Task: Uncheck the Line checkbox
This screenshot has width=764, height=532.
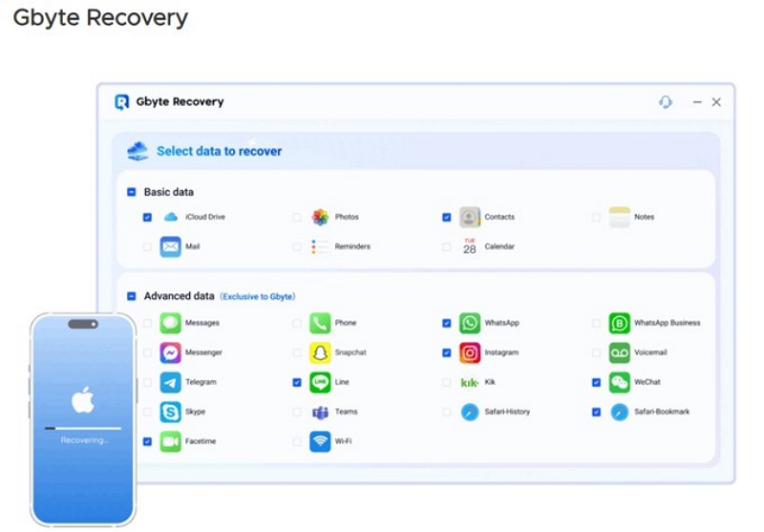Action: (297, 382)
